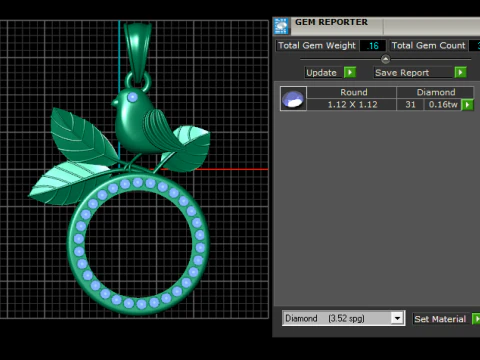The image size is (480, 360).
Task: Click the gem count cell 31
Action: (410, 105)
